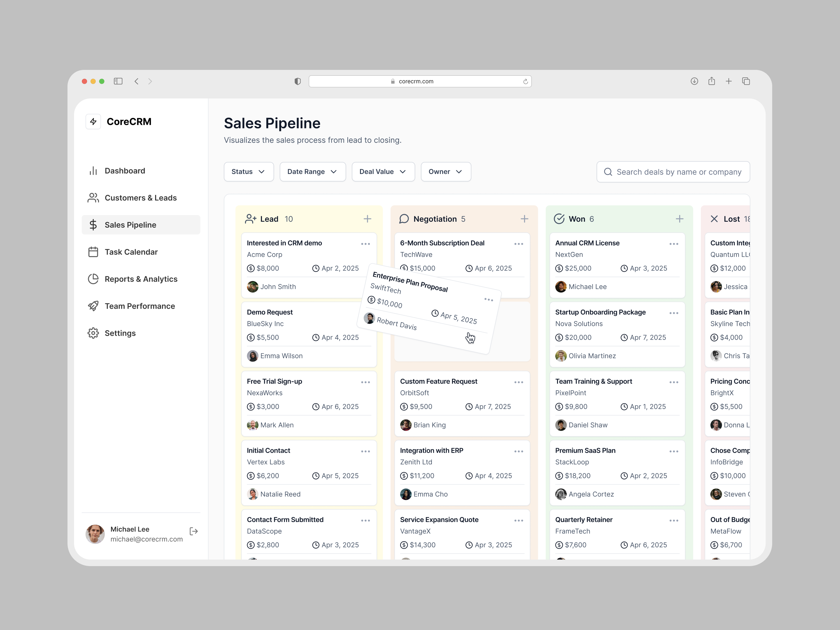Image resolution: width=840 pixels, height=630 pixels.
Task: Open more options on Custom Feature Request card
Action: (x=519, y=382)
